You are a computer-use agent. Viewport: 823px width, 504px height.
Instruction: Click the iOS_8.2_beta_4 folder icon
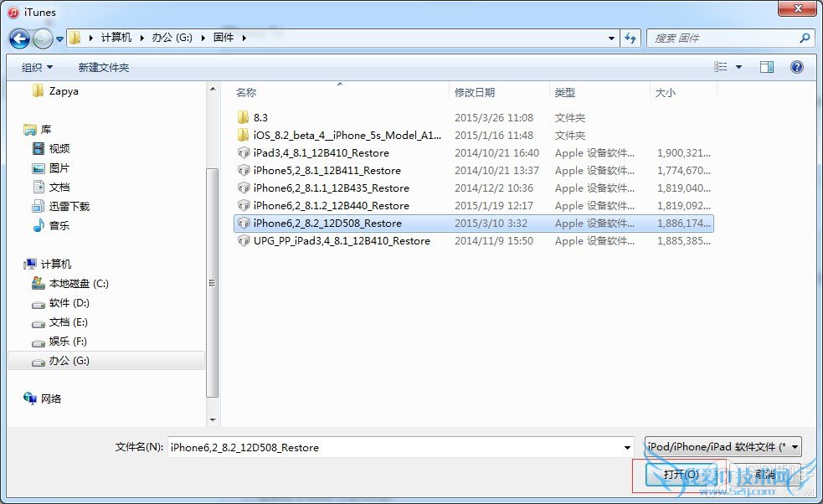(243, 135)
